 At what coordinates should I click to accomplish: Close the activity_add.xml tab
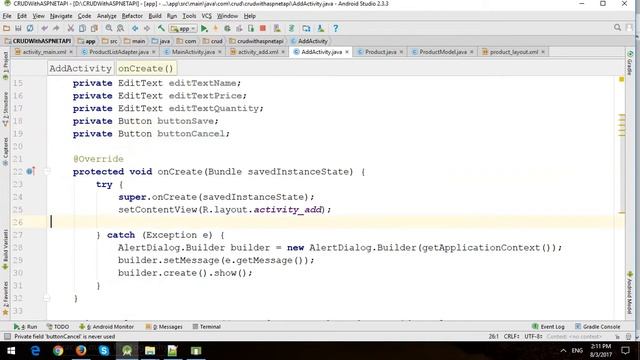click(x=283, y=52)
